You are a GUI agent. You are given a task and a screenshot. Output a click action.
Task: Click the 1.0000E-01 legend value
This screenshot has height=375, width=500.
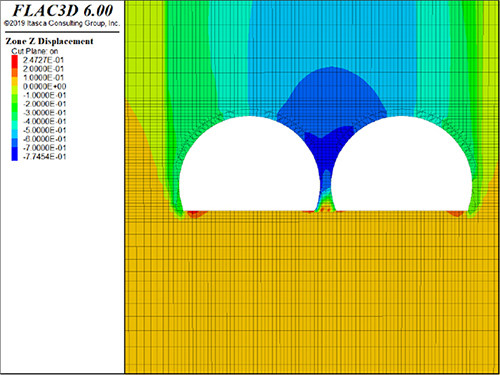tap(43, 77)
